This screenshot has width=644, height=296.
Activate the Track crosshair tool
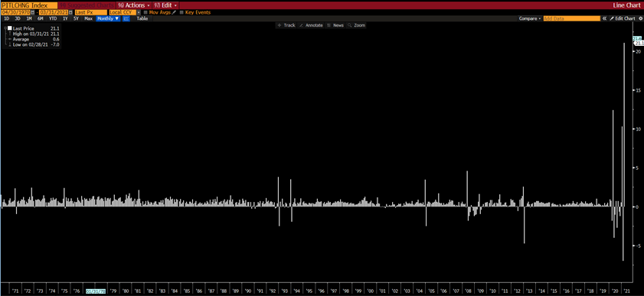click(x=286, y=25)
